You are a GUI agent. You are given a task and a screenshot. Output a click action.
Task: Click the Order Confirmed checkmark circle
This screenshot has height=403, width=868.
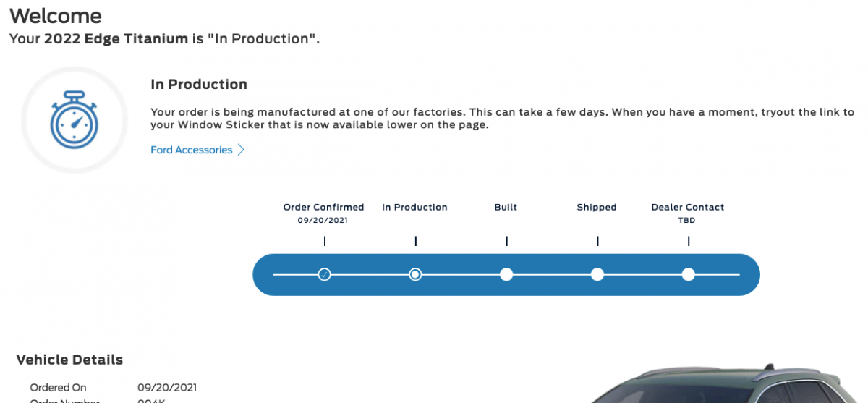point(325,274)
